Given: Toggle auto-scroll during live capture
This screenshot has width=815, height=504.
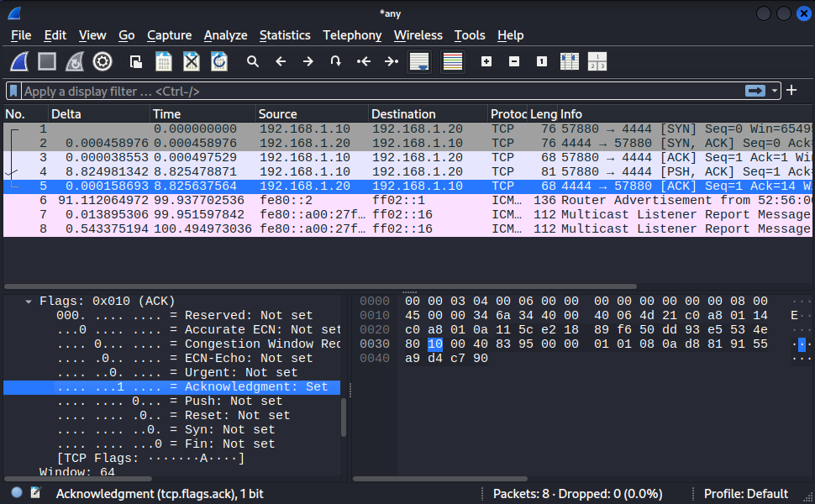Looking at the screenshot, I should pos(419,61).
